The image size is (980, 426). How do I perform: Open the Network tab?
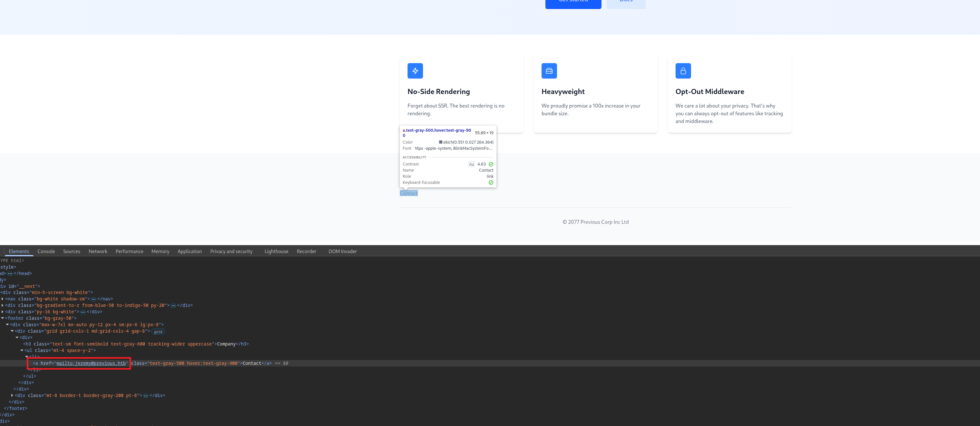point(98,251)
